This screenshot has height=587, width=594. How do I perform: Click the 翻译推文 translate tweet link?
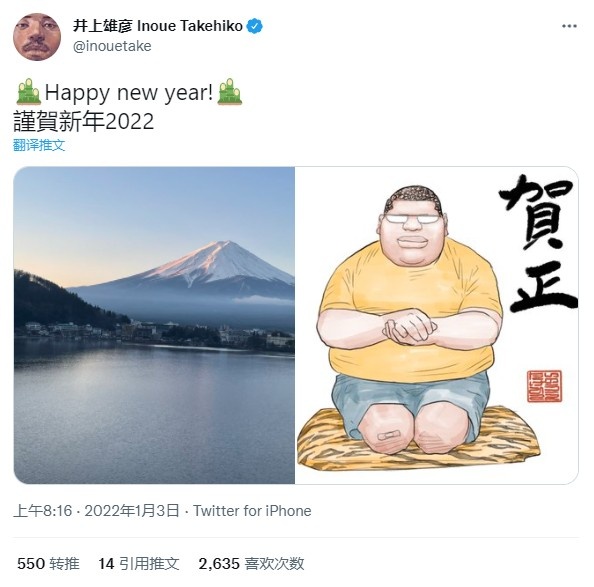tap(39, 145)
